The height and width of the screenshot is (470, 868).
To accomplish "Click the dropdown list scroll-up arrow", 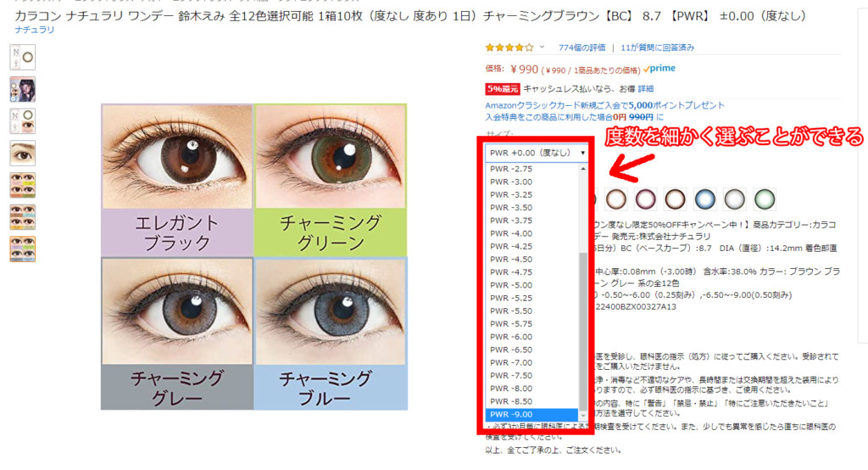I will click(583, 169).
